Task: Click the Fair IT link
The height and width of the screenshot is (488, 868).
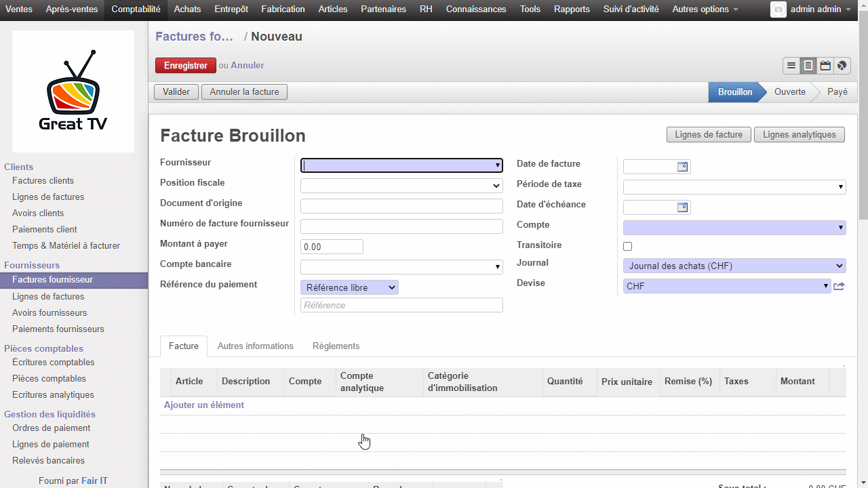Action: [x=94, y=481]
